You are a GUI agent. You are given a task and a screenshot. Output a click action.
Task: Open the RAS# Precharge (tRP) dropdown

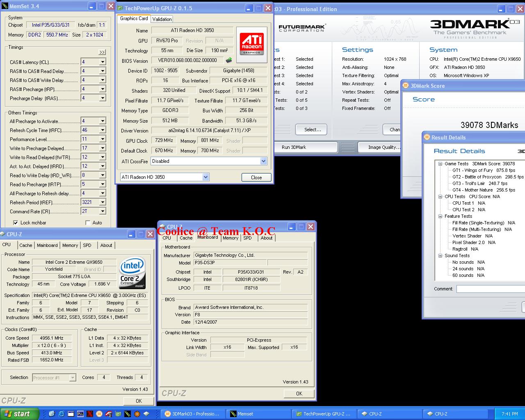pos(103,89)
